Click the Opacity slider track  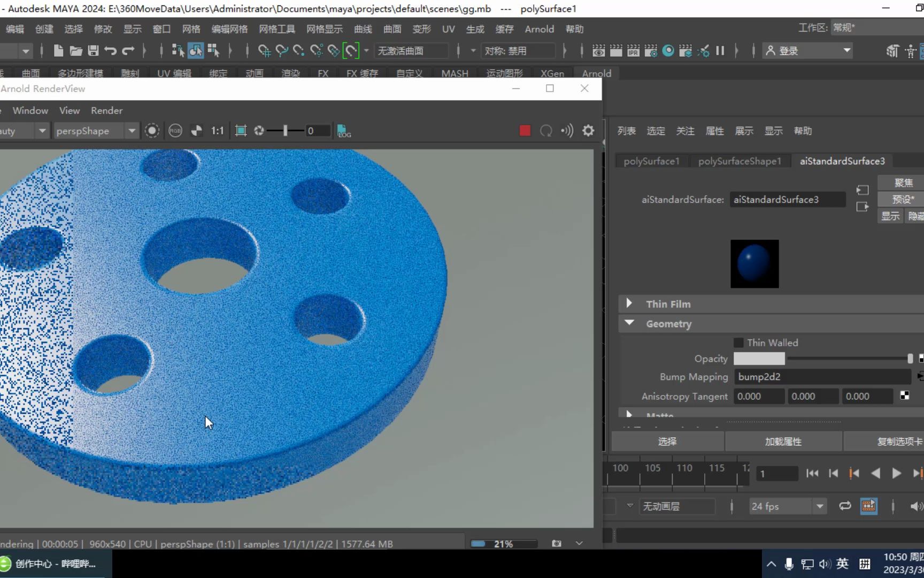click(850, 359)
